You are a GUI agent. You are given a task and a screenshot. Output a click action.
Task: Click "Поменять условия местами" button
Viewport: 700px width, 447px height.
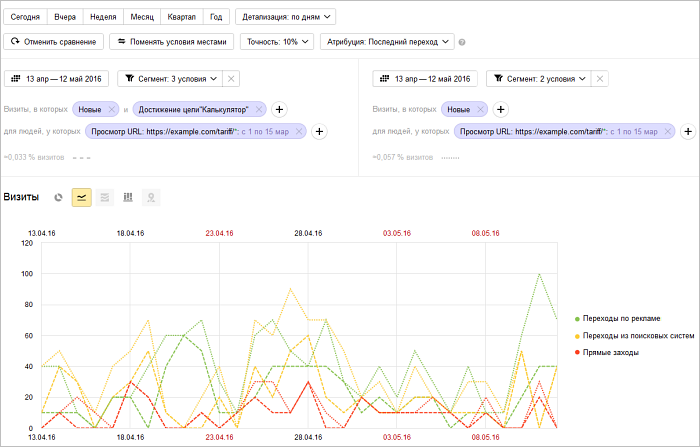click(171, 42)
